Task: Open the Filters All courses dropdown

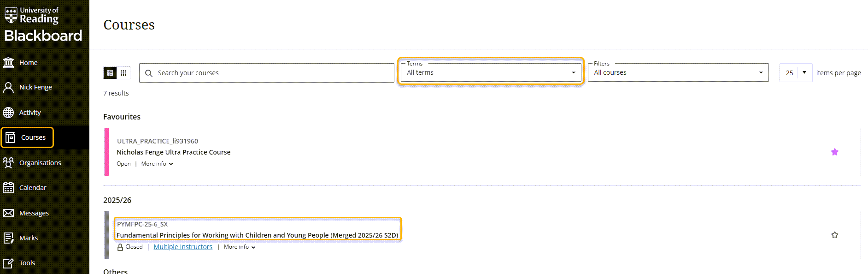Action: [x=678, y=72]
